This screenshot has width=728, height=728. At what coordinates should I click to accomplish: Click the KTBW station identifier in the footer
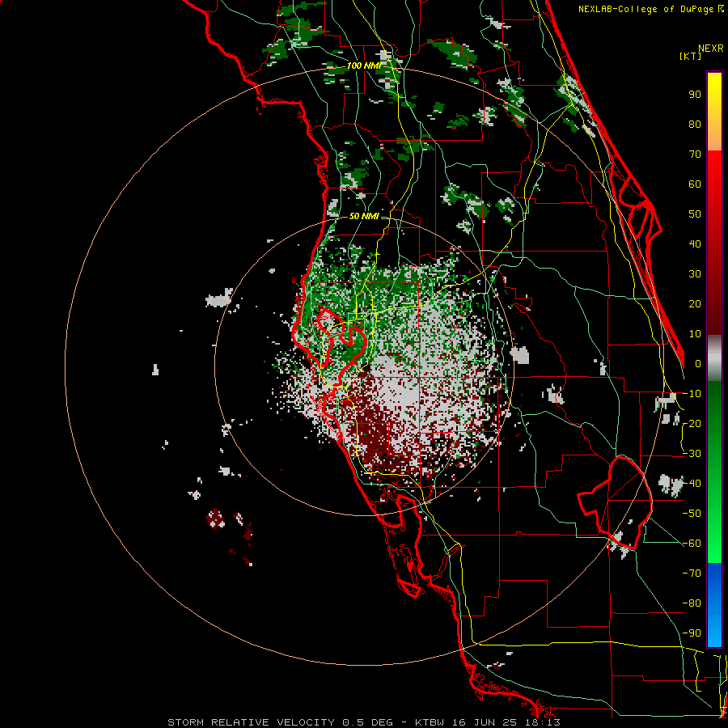pos(430,722)
